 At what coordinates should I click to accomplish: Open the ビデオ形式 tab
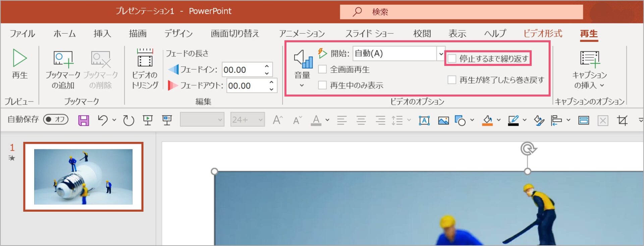click(x=543, y=34)
